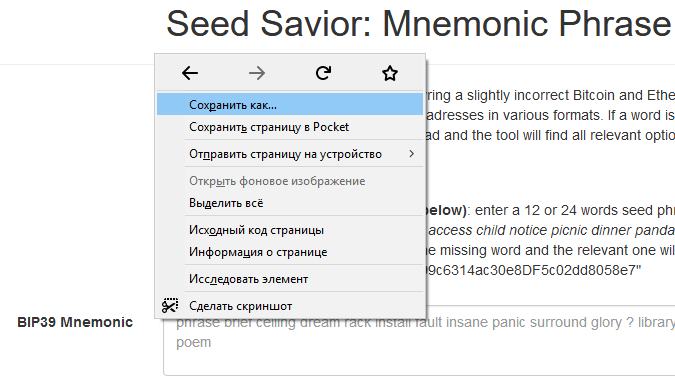Click 'Сделать скриншот' menu item
This screenshot has width=675, height=382.
click(290, 306)
